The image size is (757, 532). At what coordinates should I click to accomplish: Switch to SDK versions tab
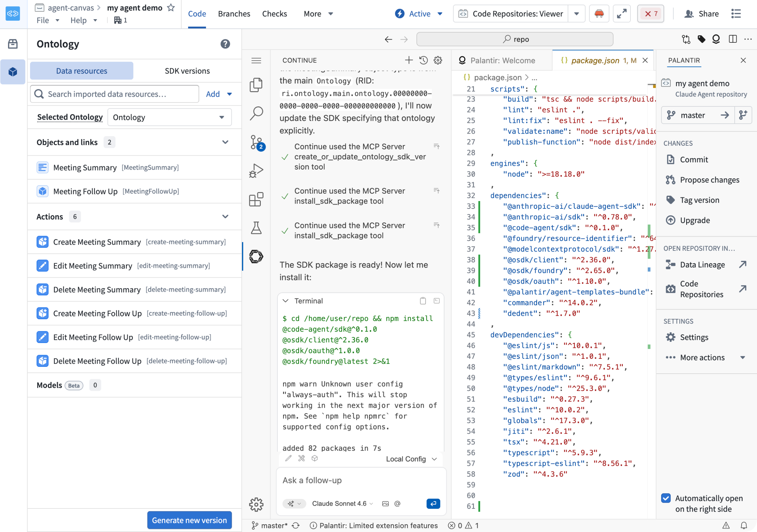(x=187, y=71)
